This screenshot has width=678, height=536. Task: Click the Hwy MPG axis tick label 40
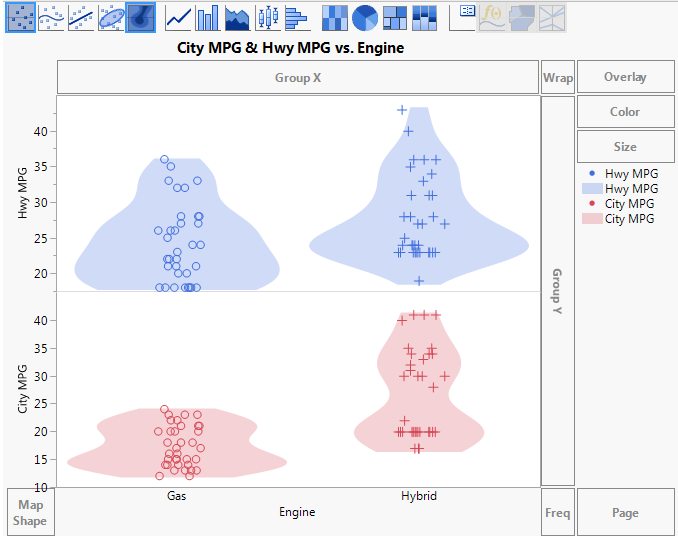[41, 131]
